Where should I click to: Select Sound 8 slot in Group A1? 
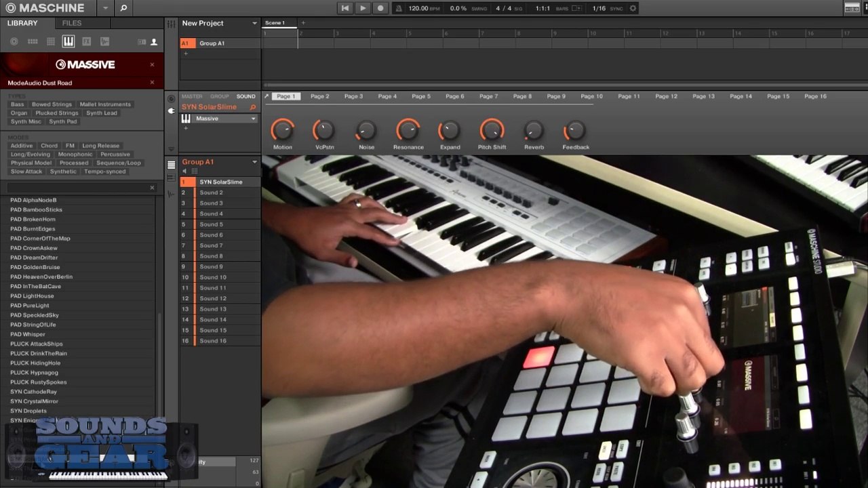[x=220, y=256]
